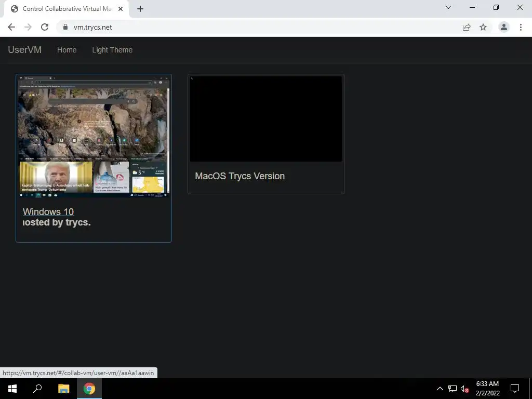
Task: Open a new browser tab
Action: point(140,9)
